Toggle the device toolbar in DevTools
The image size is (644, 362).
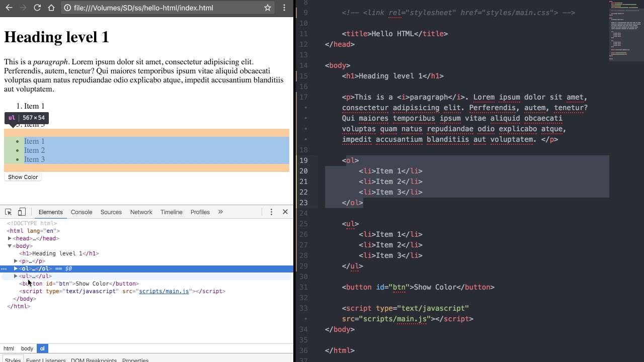pos(22,212)
